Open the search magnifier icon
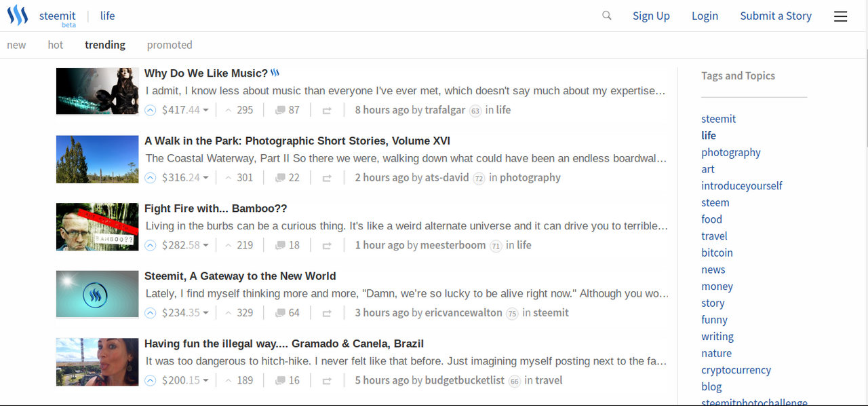Viewport: 868px width, 406px height. click(x=607, y=16)
